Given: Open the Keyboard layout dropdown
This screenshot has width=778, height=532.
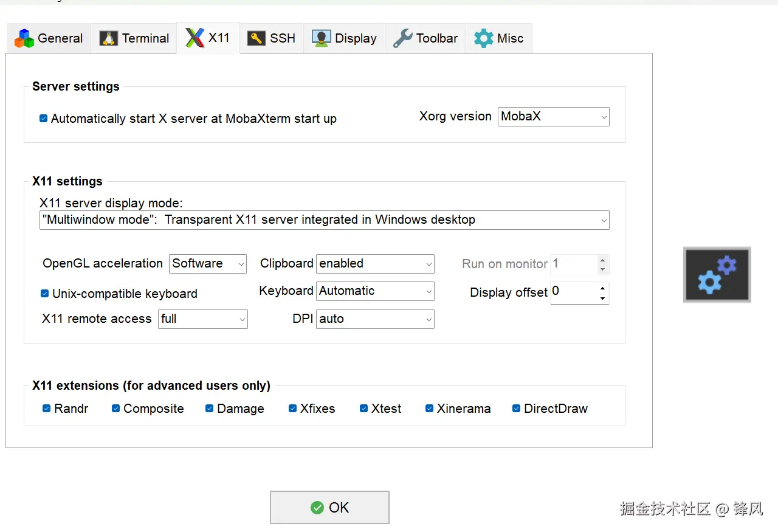Looking at the screenshot, I should point(375,291).
